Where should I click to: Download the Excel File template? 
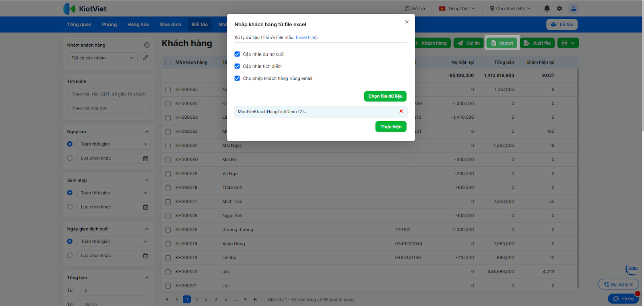(306, 37)
